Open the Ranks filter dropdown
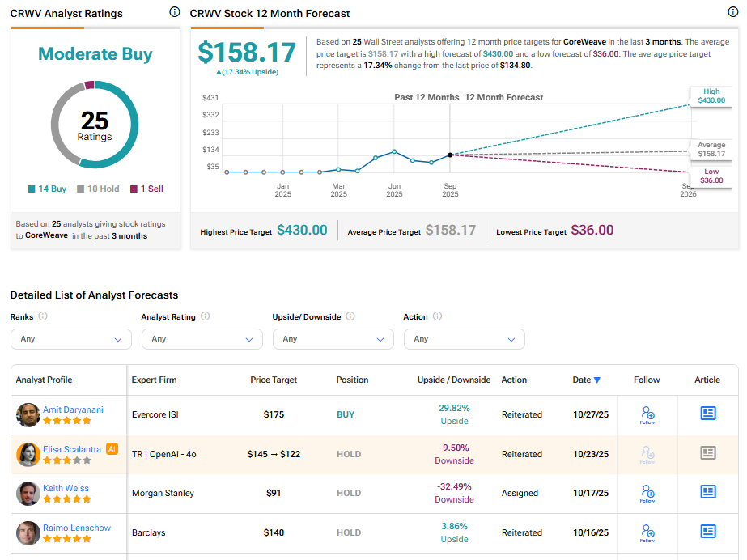This screenshot has width=747, height=560. coord(71,339)
